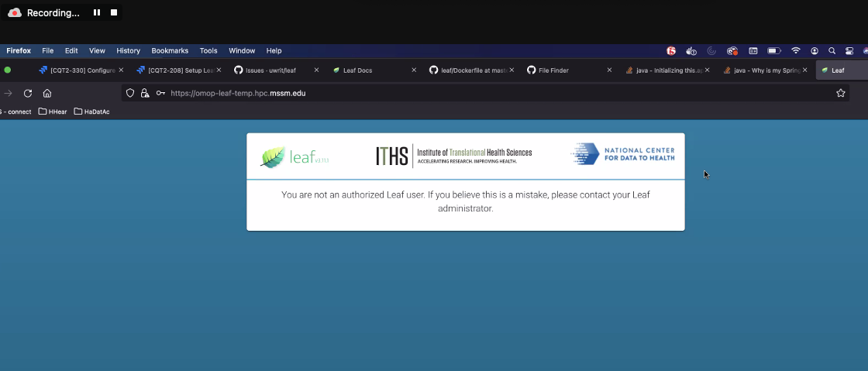This screenshot has width=868, height=371.
Task: Close the File Finder tab
Action: 609,70
